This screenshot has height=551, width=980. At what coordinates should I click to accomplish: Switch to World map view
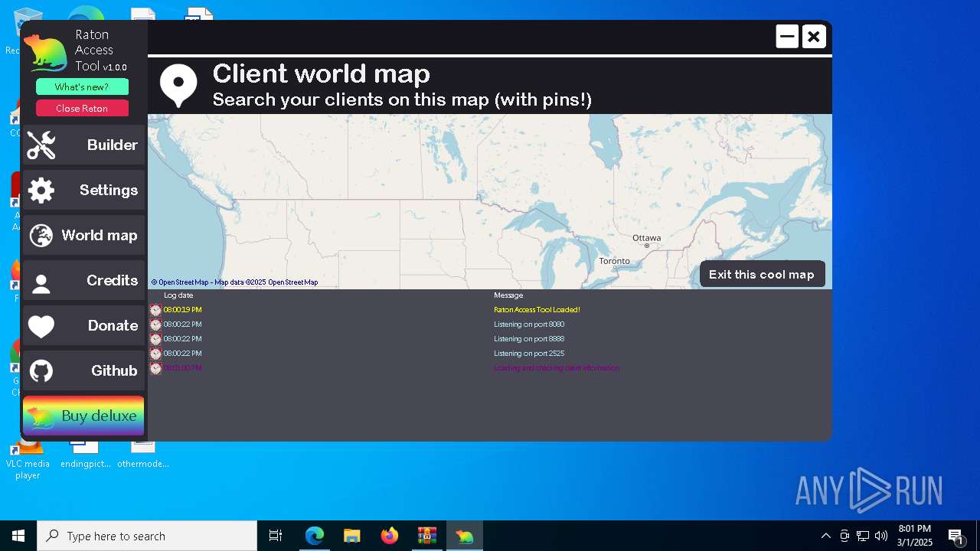tap(83, 236)
